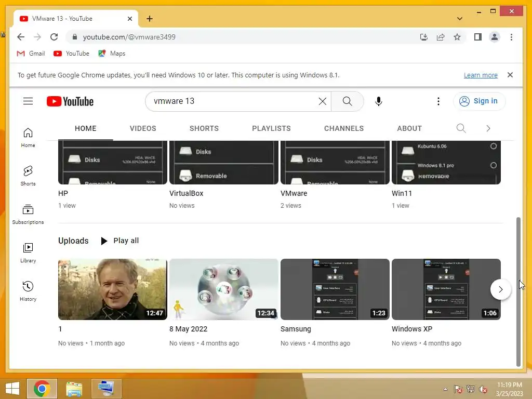The height and width of the screenshot is (399, 532).
Task: Show hidden system tray icons
Action: (x=445, y=389)
